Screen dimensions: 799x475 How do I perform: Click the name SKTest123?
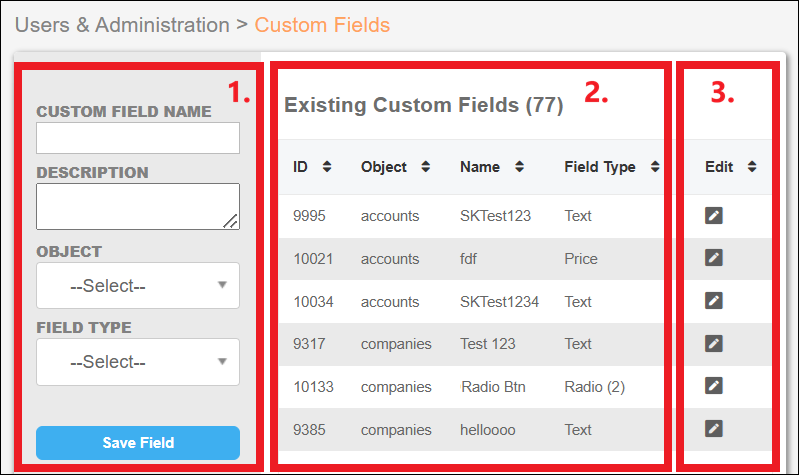coord(495,216)
